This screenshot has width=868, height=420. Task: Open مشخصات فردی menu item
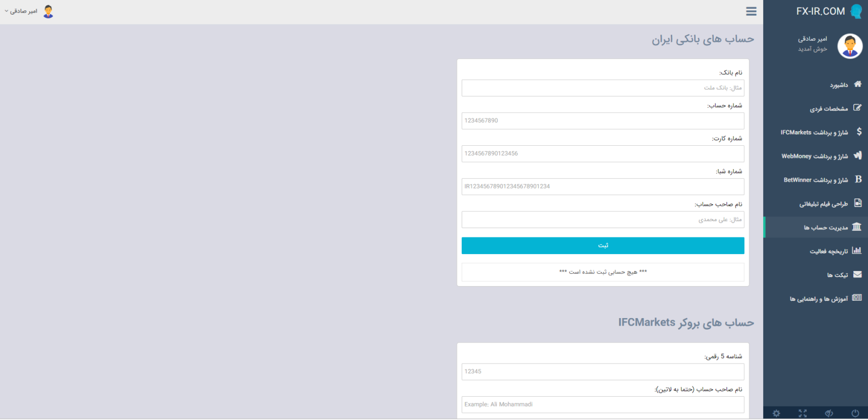tap(828, 109)
